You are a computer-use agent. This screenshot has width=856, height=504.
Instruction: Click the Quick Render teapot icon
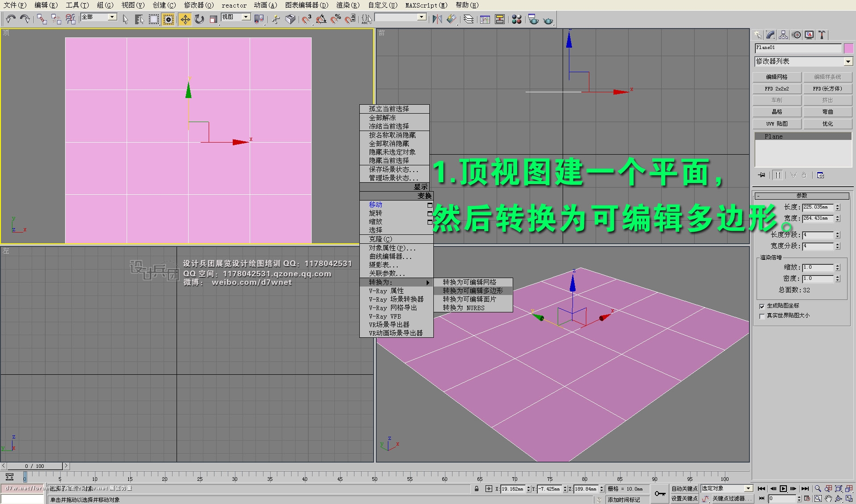coord(548,20)
